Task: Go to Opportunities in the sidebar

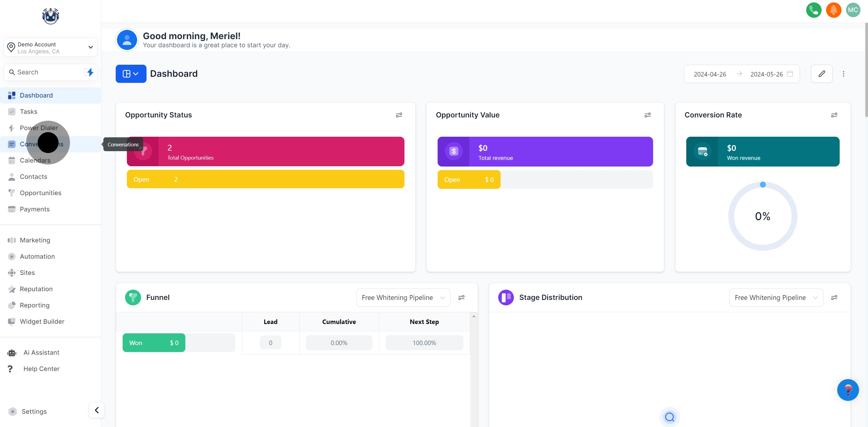Action: coord(40,193)
